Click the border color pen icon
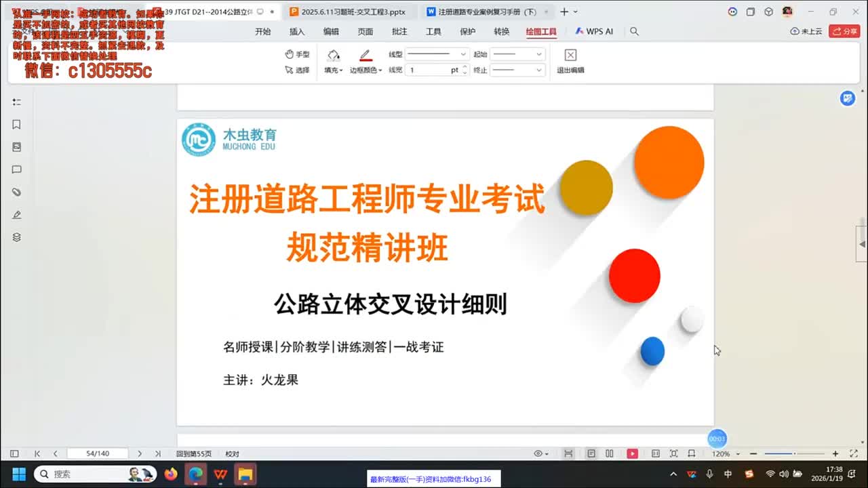This screenshot has height=488, width=868. click(x=366, y=55)
